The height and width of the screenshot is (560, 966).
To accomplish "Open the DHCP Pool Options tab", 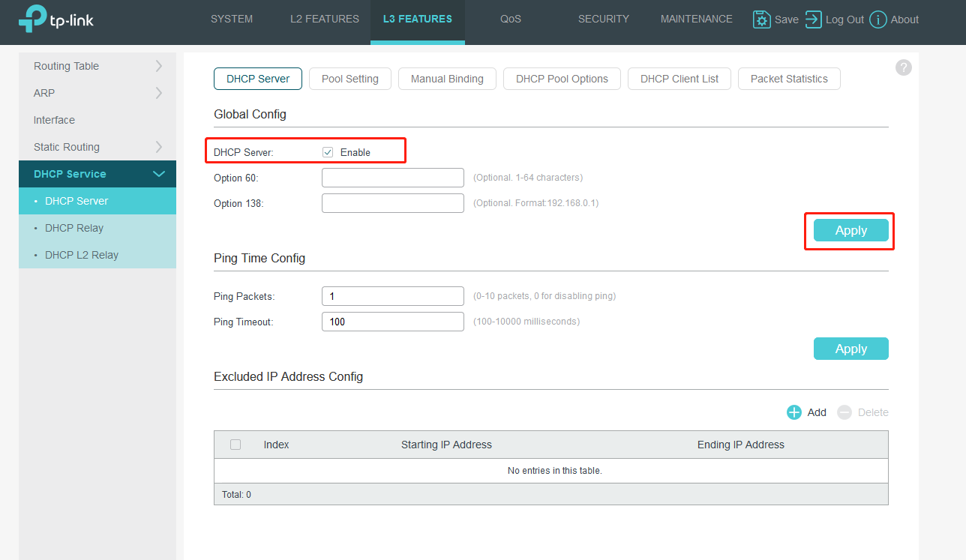I will point(562,79).
